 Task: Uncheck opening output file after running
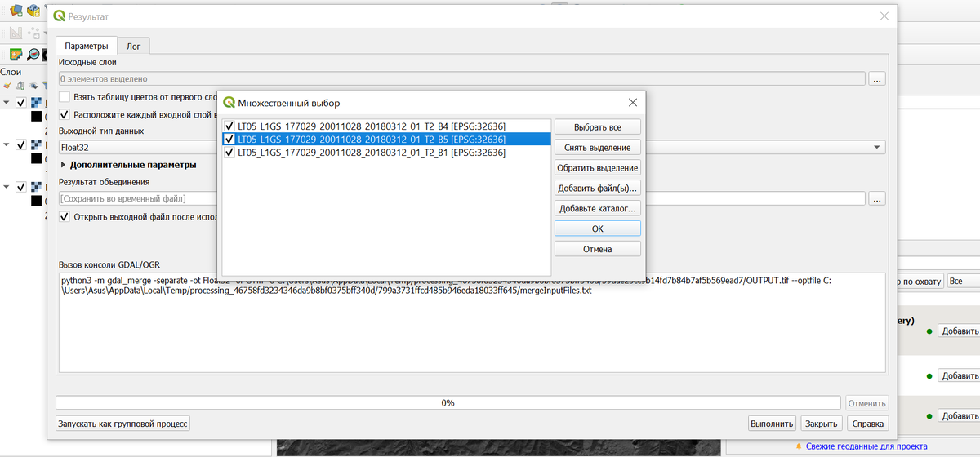65,217
